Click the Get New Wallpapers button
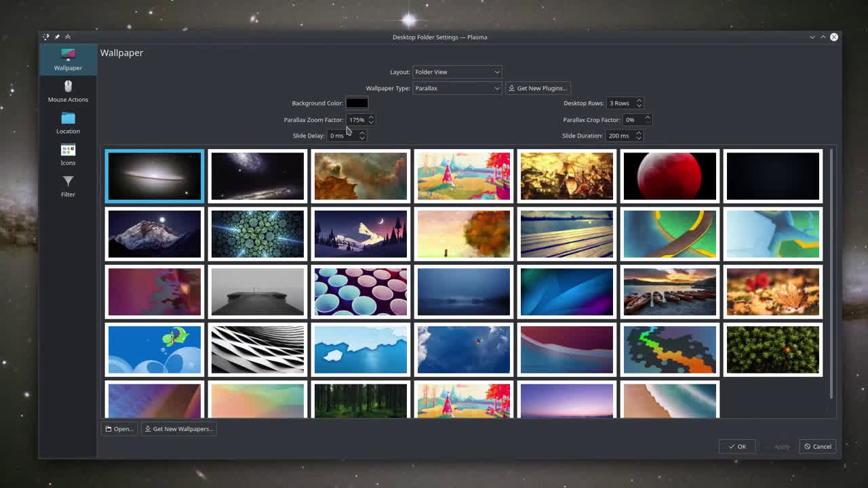This screenshot has height=488, width=868. click(178, 428)
